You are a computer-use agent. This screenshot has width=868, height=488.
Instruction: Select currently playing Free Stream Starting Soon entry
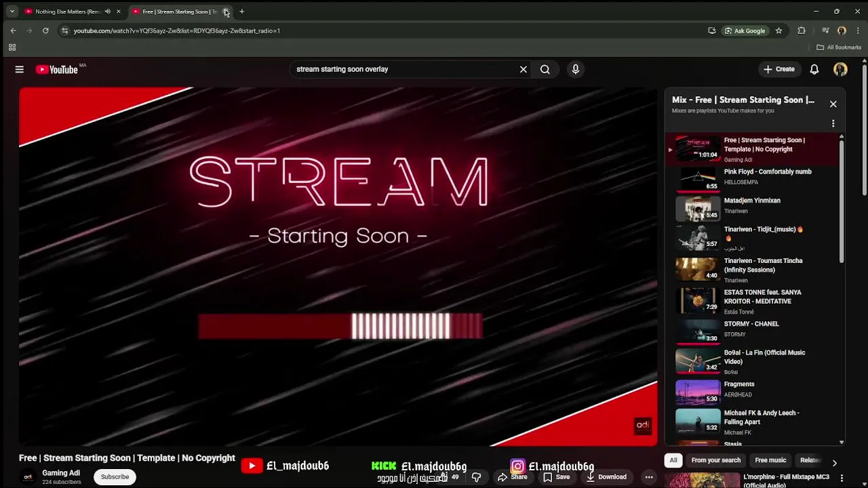753,149
